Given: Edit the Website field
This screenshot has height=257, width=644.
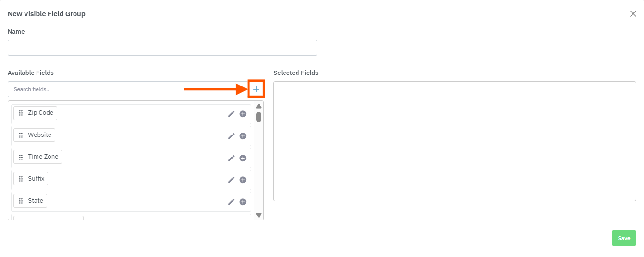Looking at the screenshot, I should pos(231,136).
